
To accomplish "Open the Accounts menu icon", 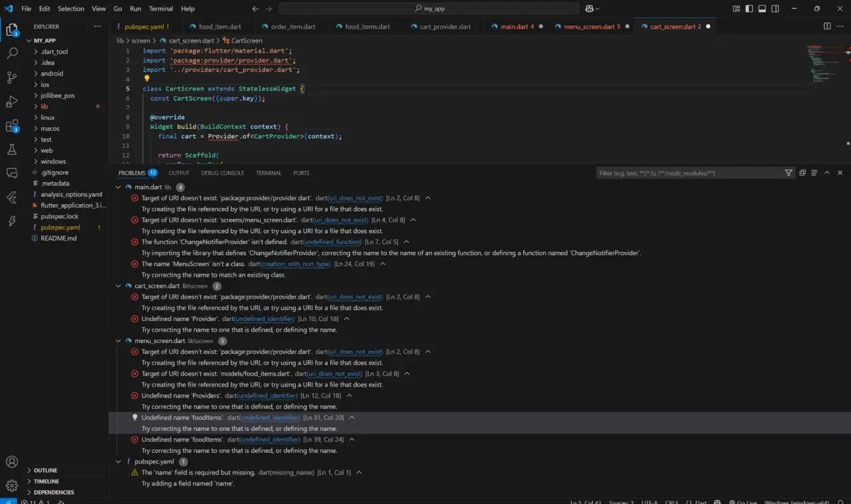I will point(11,461).
